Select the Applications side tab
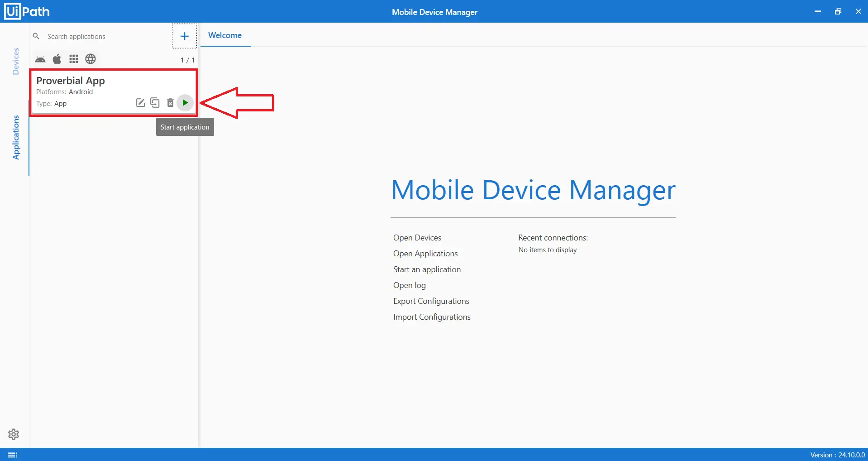Screen dimensions: 868x461 point(16,137)
